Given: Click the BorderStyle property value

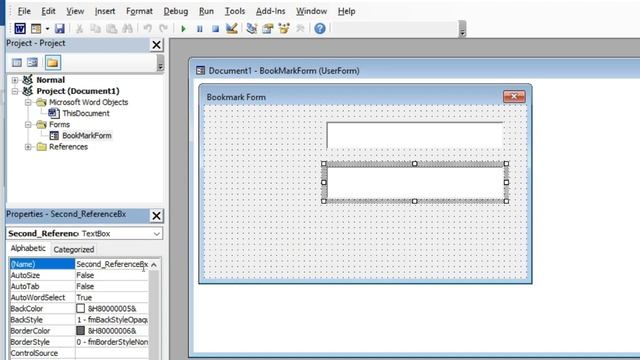Looking at the screenshot, I should pyautogui.click(x=112, y=342).
